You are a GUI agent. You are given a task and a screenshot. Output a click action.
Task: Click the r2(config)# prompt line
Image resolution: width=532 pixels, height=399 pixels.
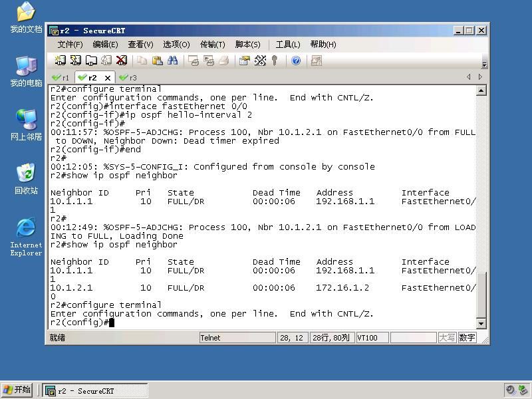point(82,323)
